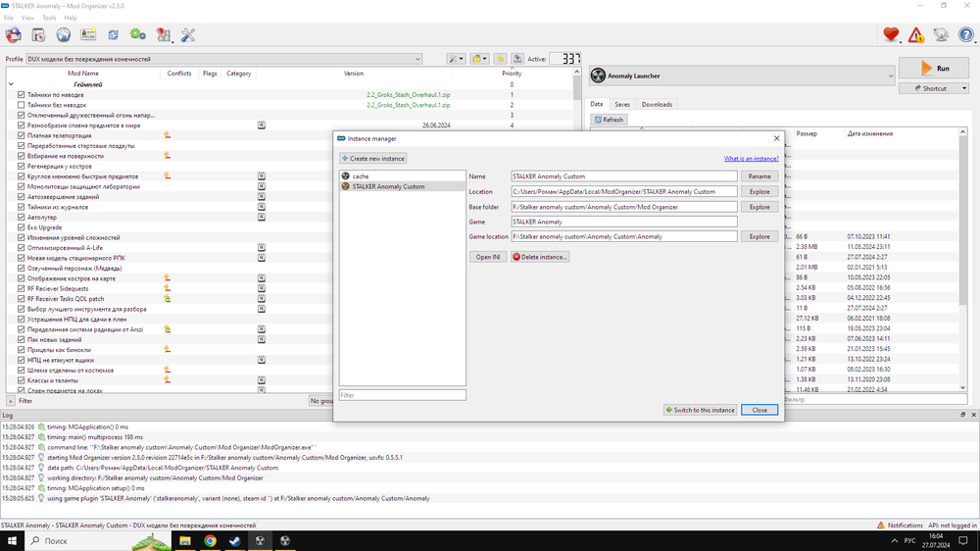Open the Tools menu
This screenshot has width=980, height=551.
(x=49, y=18)
